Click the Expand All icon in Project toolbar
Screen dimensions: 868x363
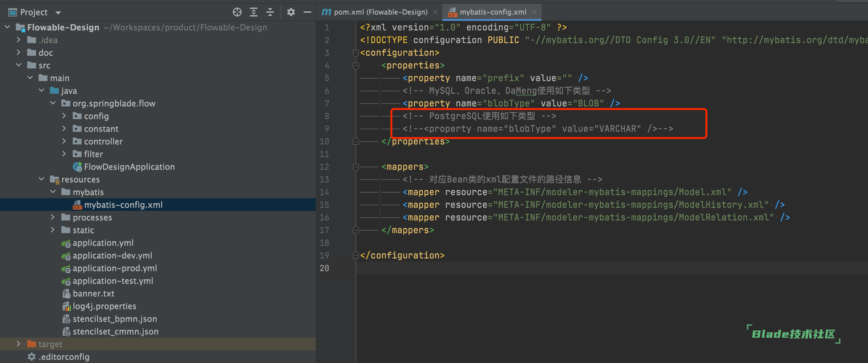tap(253, 12)
